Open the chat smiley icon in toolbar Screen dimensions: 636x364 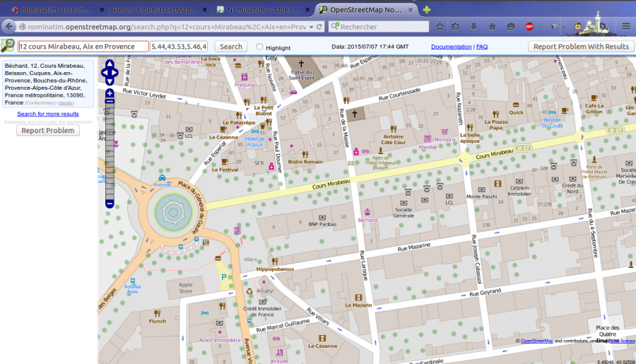[x=511, y=27]
